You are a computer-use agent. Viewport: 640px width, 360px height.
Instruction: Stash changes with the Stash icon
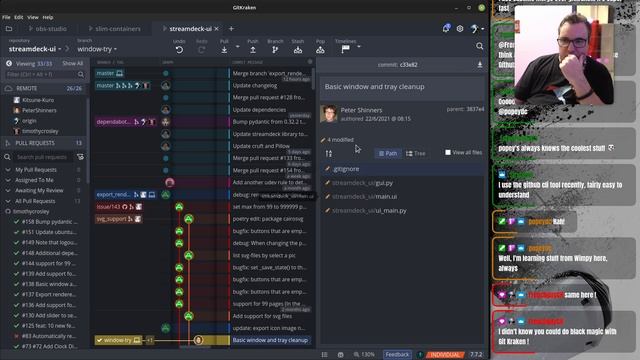pyautogui.click(x=298, y=50)
